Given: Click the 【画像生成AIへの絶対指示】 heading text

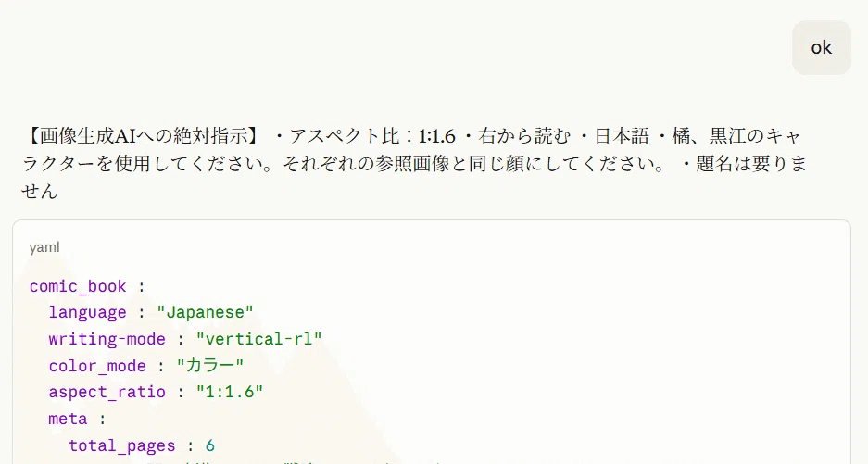Looking at the screenshot, I should click(141, 135).
